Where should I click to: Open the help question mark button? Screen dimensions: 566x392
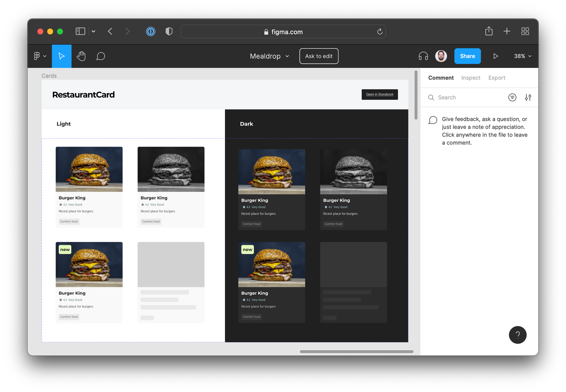pyautogui.click(x=518, y=335)
